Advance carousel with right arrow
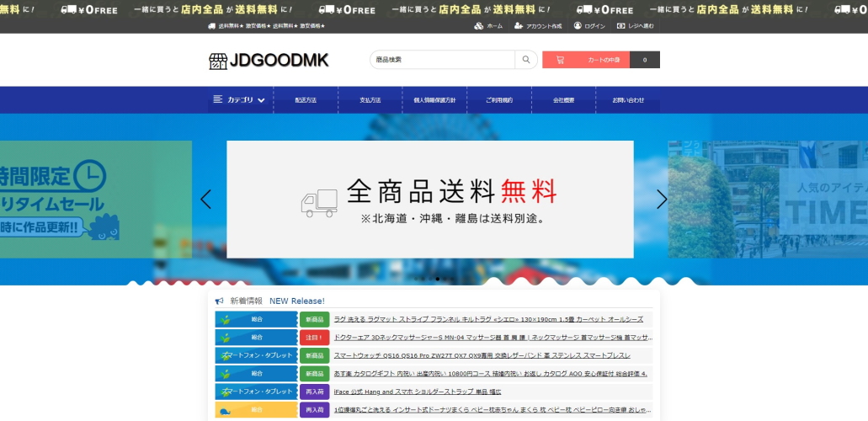 (x=662, y=200)
